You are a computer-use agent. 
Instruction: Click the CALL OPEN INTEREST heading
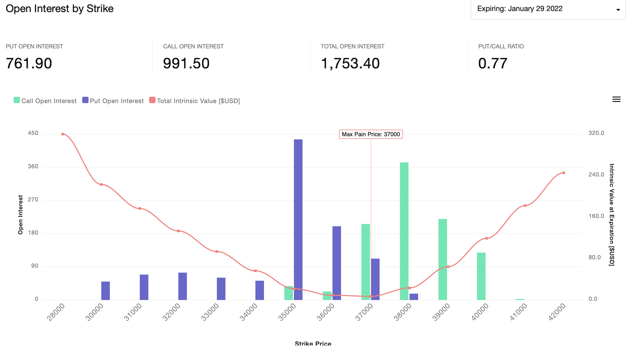click(x=193, y=46)
